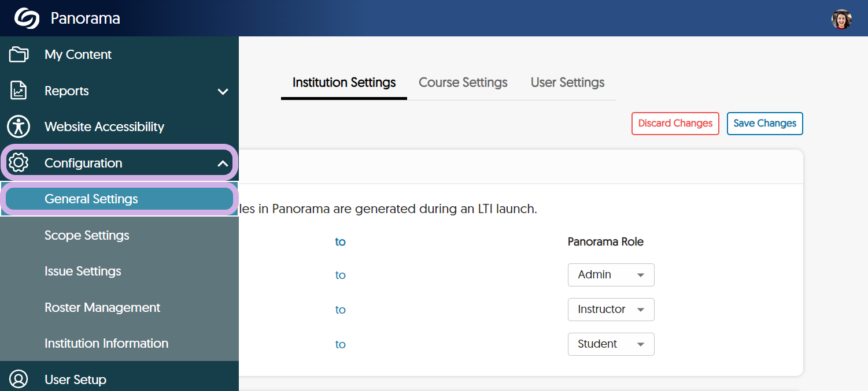Click 'to' beside the Instructor dropdown
This screenshot has height=391, width=868.
pos(340,310)
